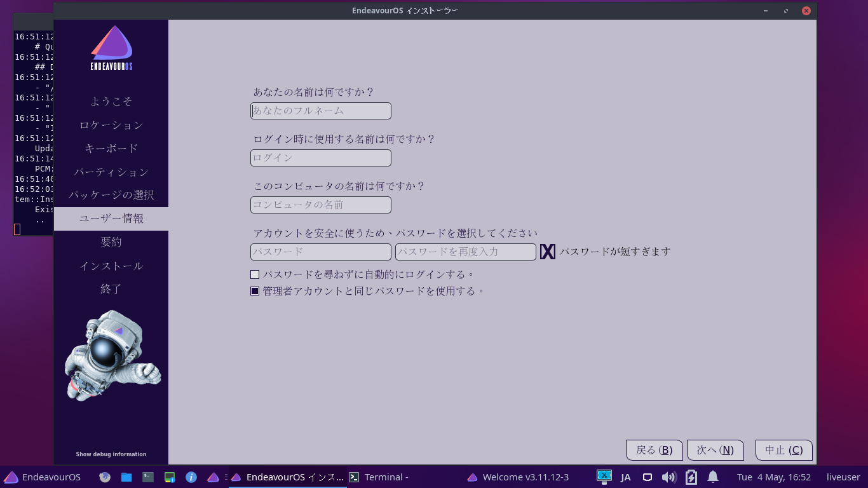Minimize the installer window
The height and width of the screenshot is (488, 868).
[766, 11]
